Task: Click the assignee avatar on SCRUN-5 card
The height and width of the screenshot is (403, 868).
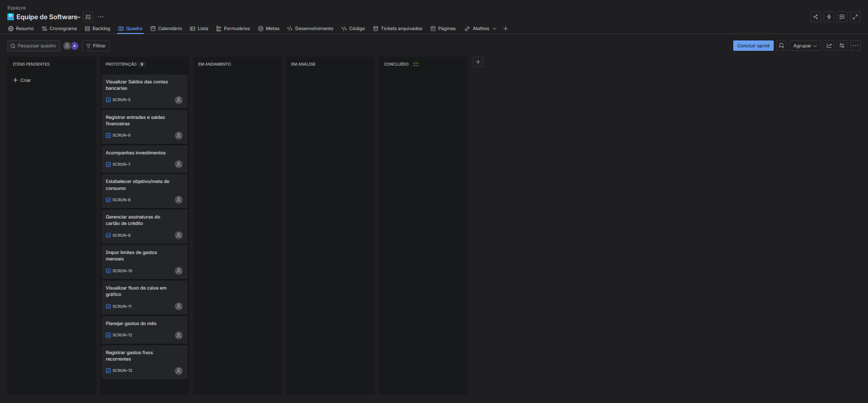Action: 179,100
